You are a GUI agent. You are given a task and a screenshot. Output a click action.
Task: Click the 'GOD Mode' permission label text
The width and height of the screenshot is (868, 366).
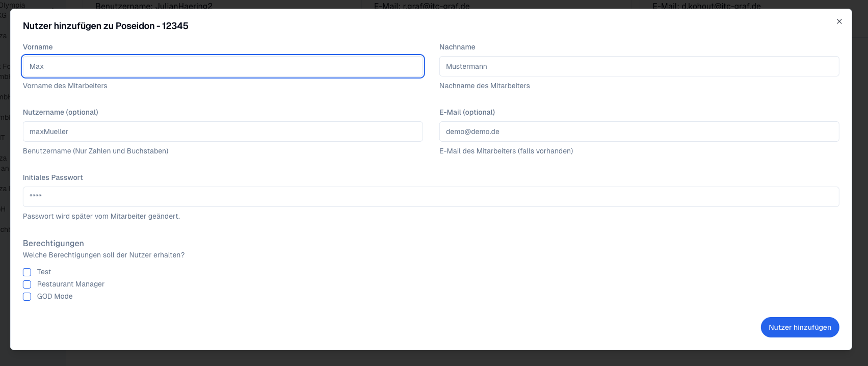(x=55, y=296)
